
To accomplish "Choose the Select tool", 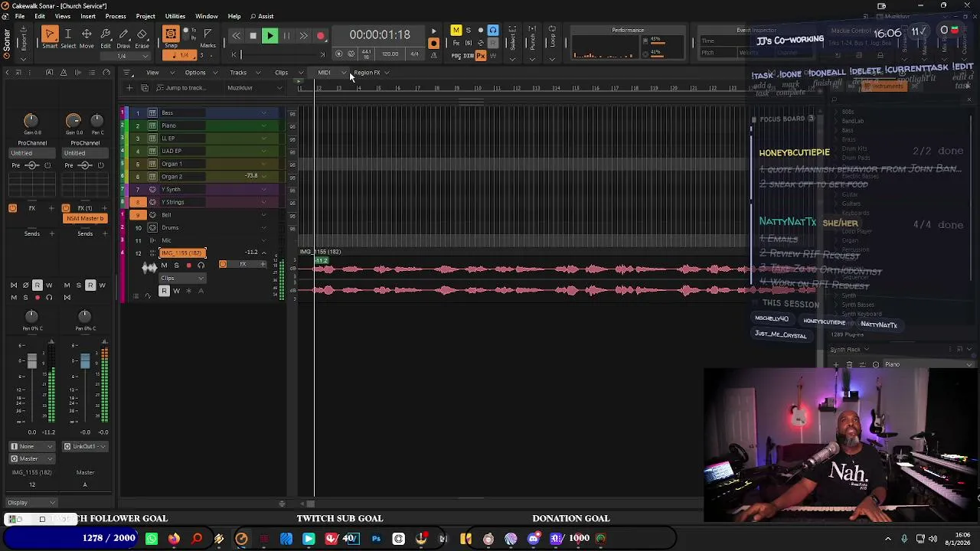I will [68, 37].
